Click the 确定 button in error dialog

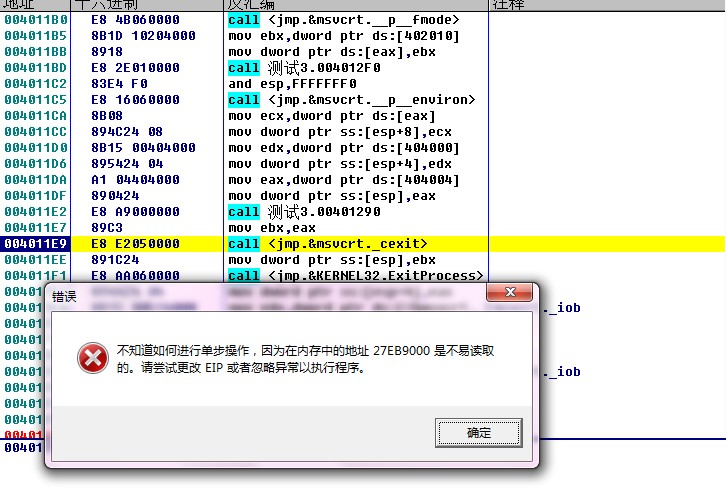(478, 433)
